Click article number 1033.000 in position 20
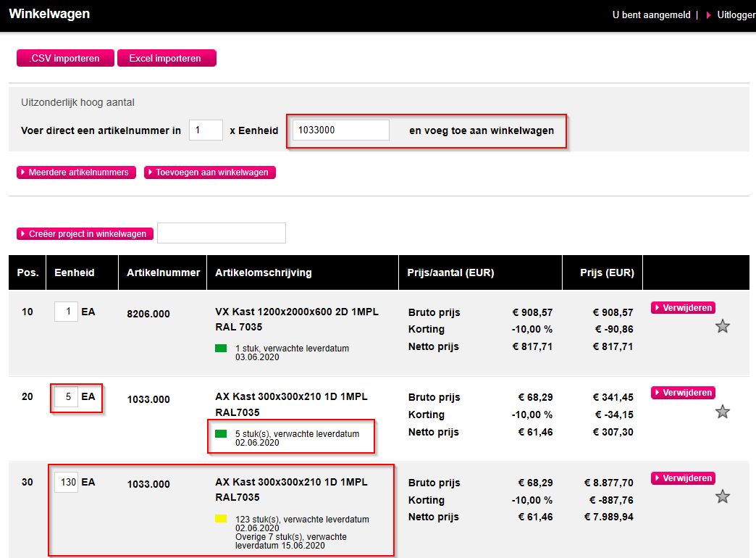Screen dimensions: 756x558 tap(148, 399)
